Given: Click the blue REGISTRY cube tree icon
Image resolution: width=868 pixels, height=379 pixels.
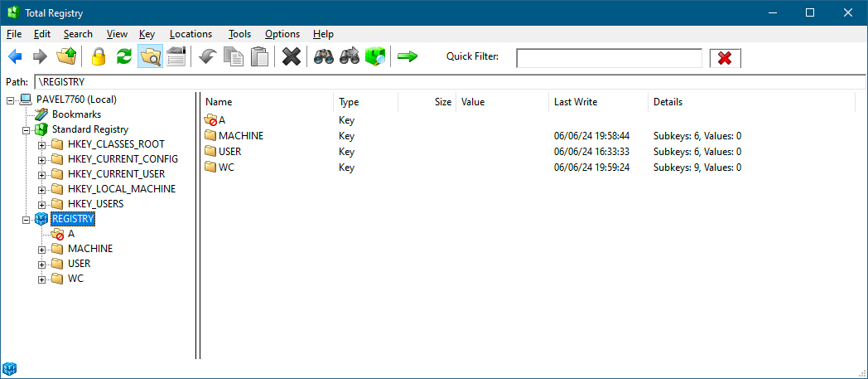Looking at the screenshot, I should 41,220.
